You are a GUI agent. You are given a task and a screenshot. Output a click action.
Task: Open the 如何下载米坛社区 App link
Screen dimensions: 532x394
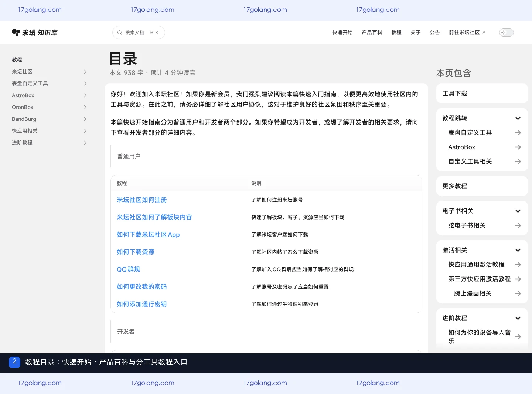148,235
